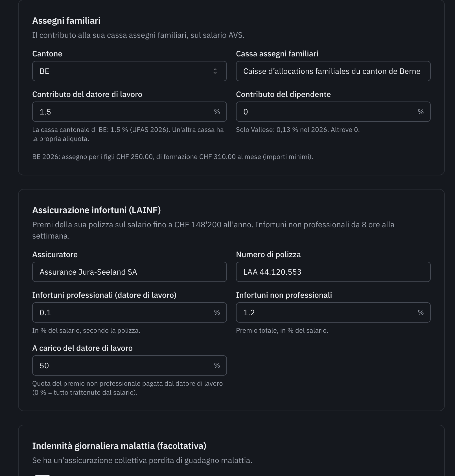Click the % symbol in Infortuni professionali field
This screenshot has width=455, height=476.
217,312
